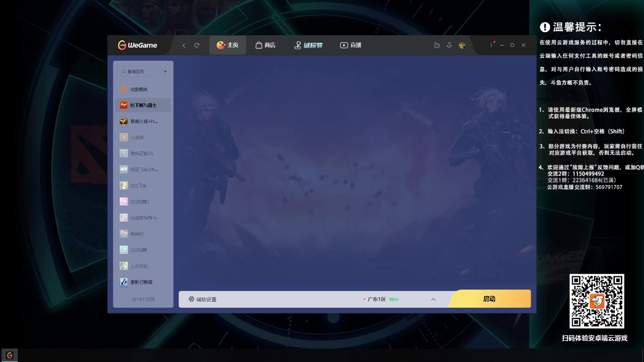Image resolution: width=644 pixels, height=362 pixels.
Task: Click group number 569791707
Action: 609,187
